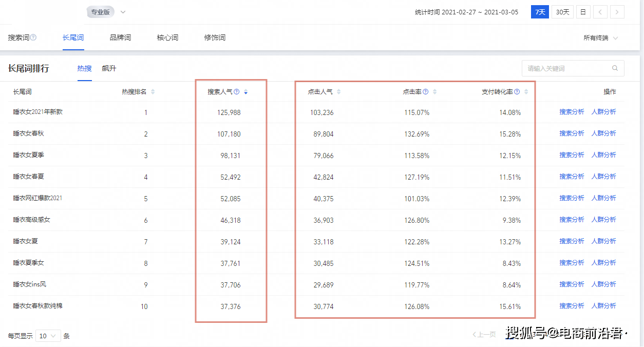The image size is (644, 347).
Task: Open the 每页显示 10 rows dropdown
Action: click(x=48, y=336)
